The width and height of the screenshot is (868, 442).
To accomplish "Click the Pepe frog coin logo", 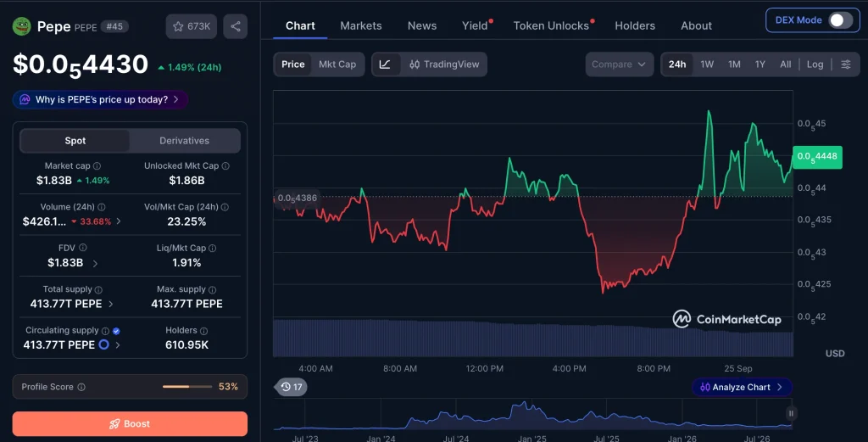I will coord(21,26).
